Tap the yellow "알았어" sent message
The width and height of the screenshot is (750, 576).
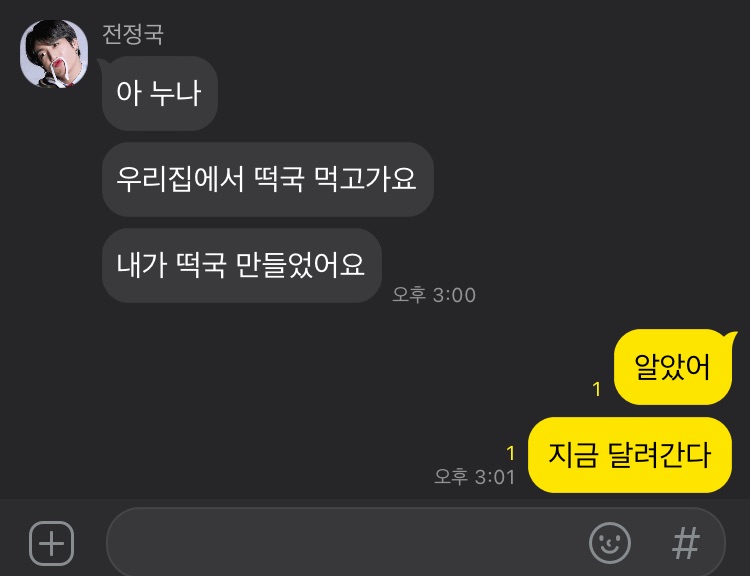click(673, 367)
